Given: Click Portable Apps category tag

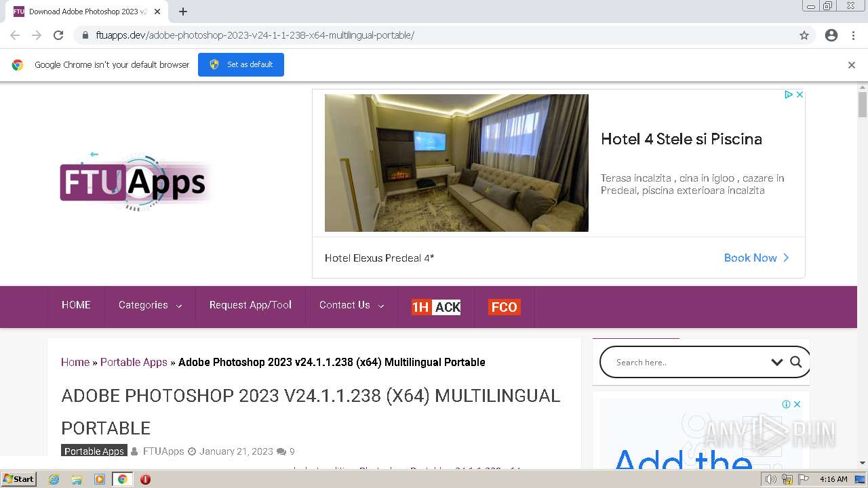Looking at the screenshot, I should tap(94, 451).
